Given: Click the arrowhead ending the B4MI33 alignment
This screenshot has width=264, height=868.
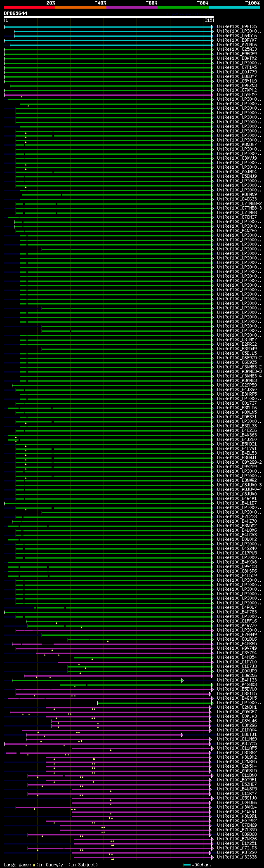Looking at the screenshot, I should click(182, 680).
